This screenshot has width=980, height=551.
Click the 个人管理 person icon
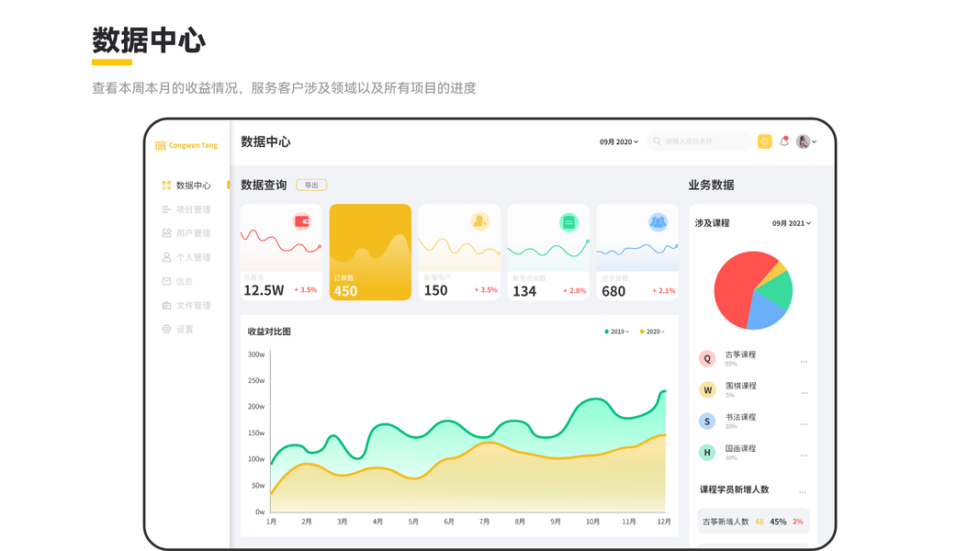point(166,257)
